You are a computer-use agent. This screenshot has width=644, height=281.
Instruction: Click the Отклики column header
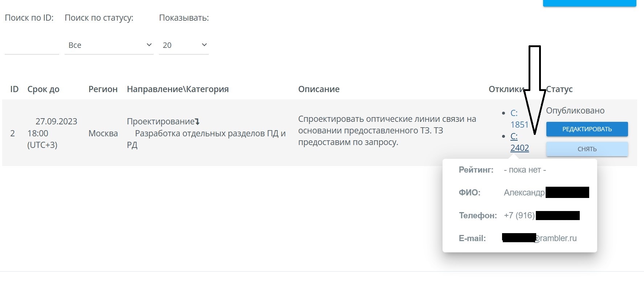506,89
